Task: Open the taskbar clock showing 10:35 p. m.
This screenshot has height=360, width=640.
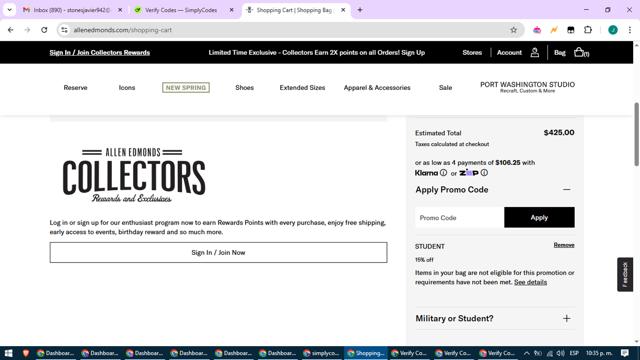Action: click(x=599, y=353)
